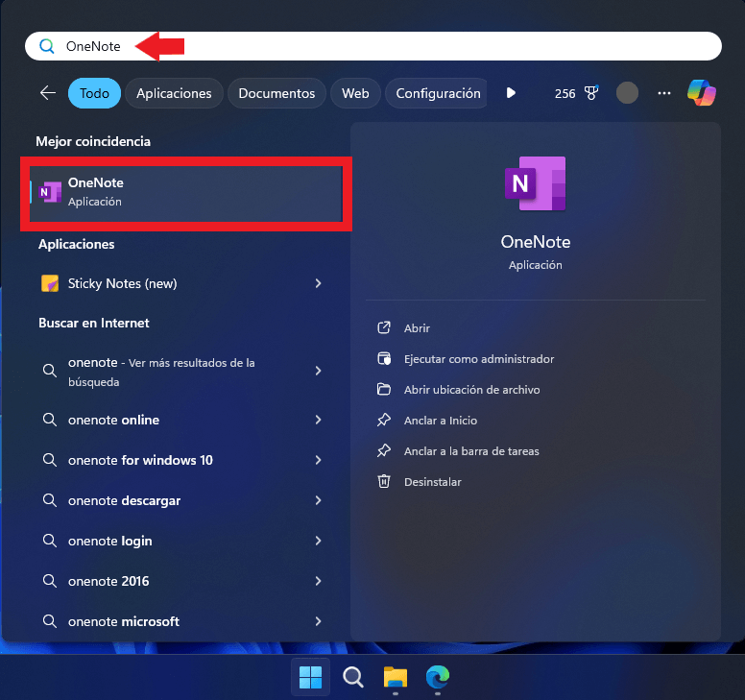Click search icon beside 'onenote descargar'

click(50, 500)
